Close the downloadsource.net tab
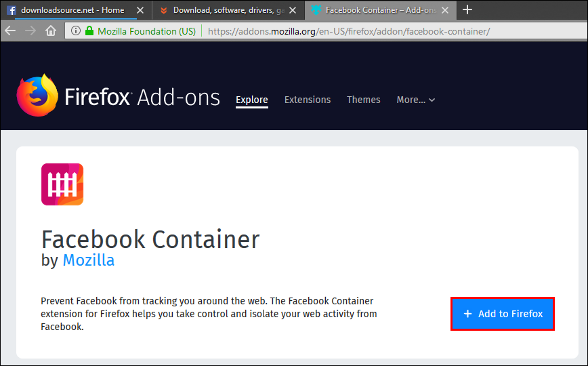The height and width of the screenshot is (366, 588). 140,10
